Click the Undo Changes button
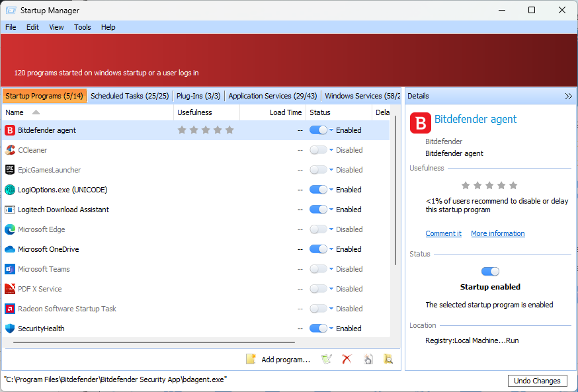This screenshot has width=578, height=392. point(537,381)
